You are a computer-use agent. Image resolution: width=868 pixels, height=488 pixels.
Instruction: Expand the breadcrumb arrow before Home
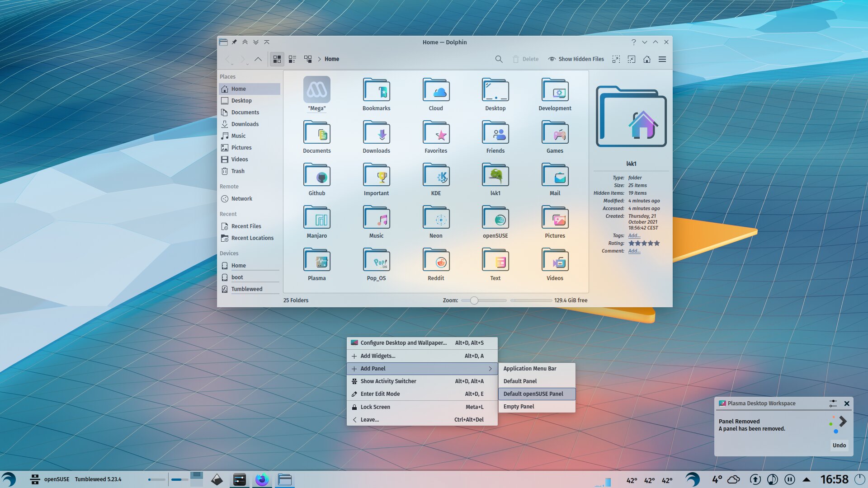click(x=319, y=59)
